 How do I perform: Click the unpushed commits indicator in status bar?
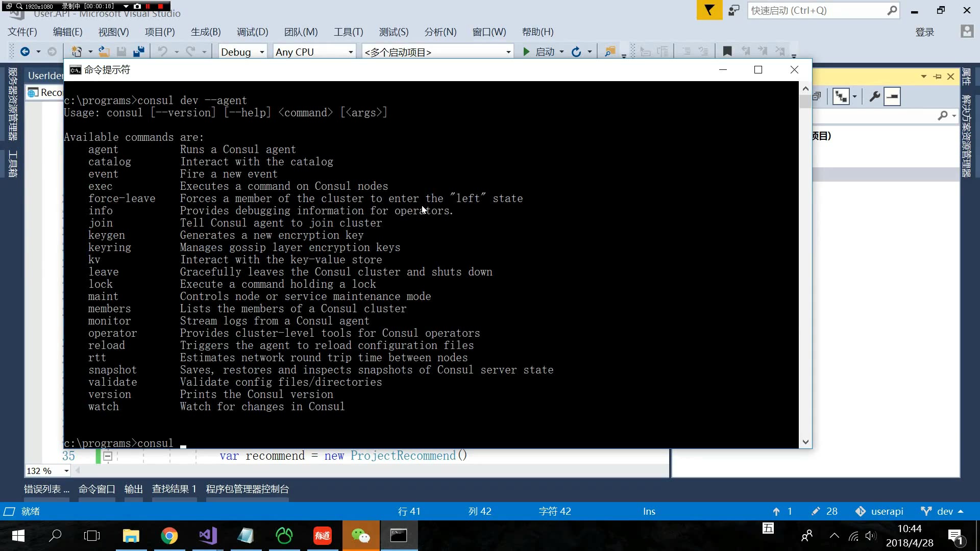[x=782, y=511]
